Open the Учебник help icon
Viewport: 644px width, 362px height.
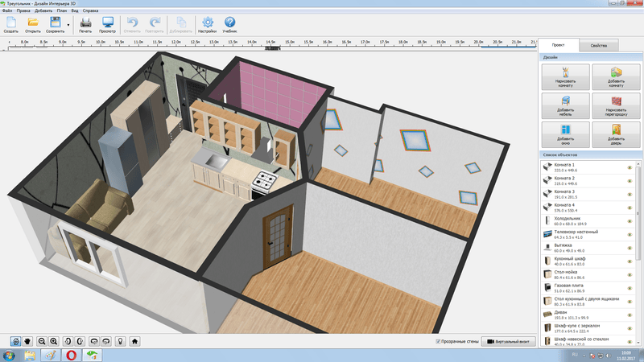point(229,23)
